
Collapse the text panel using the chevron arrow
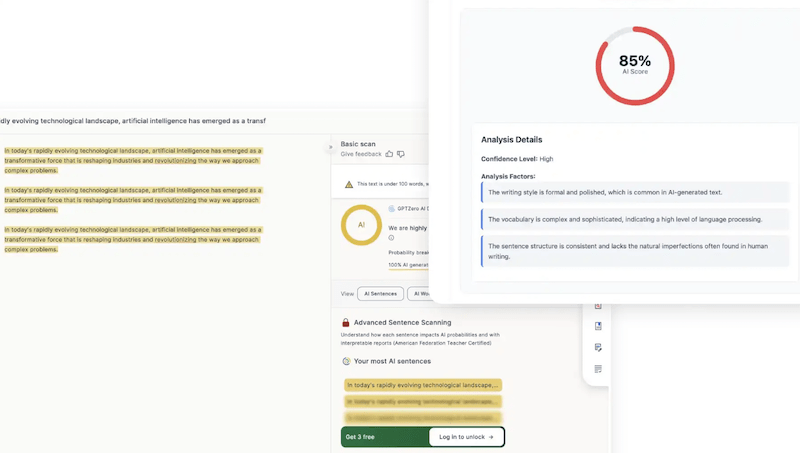point(331,147)
